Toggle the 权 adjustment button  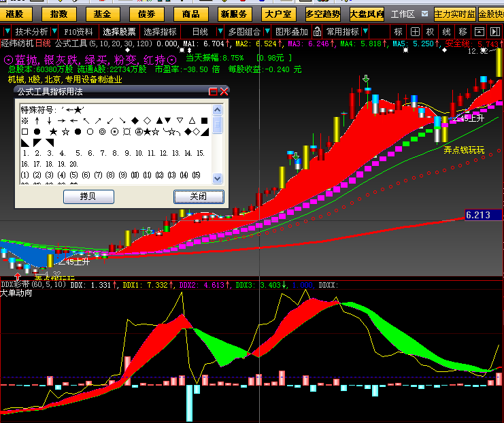(x=430, y=32)
